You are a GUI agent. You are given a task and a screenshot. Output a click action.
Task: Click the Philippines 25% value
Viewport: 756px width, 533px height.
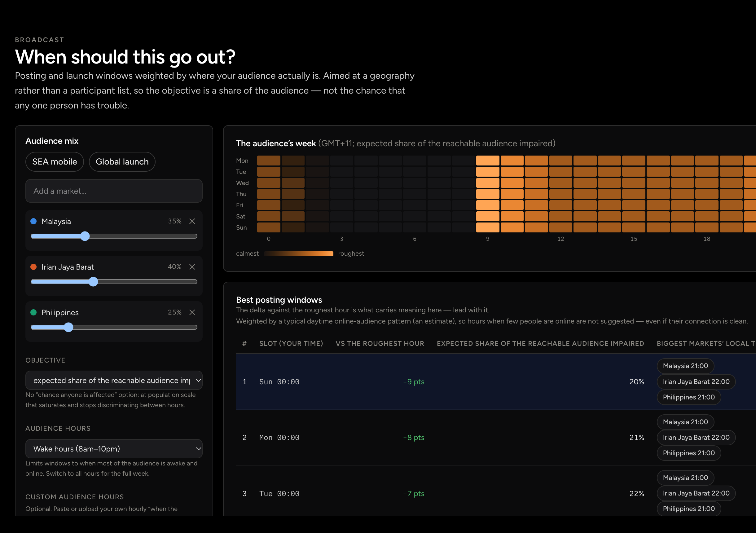175,312
